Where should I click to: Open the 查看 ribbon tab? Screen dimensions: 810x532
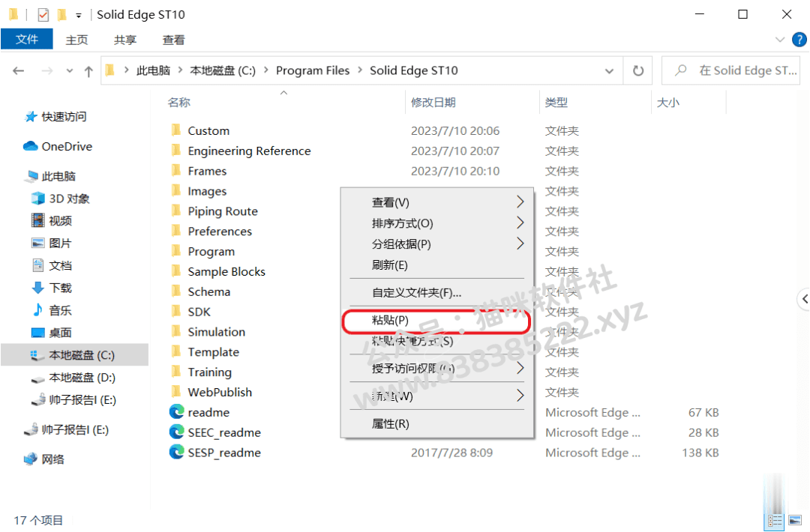pos(173,40)
